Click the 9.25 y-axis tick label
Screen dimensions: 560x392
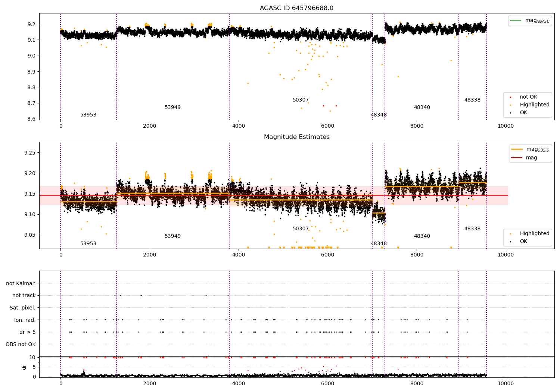[x=30, y=153]
